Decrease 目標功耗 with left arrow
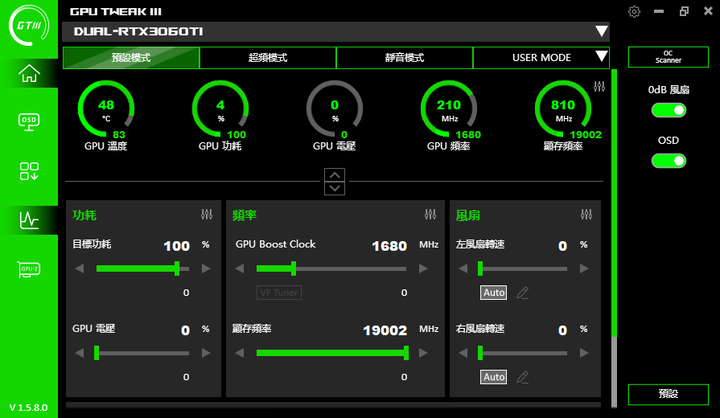This screenshot has height=418, width=720. coord(79,268)
